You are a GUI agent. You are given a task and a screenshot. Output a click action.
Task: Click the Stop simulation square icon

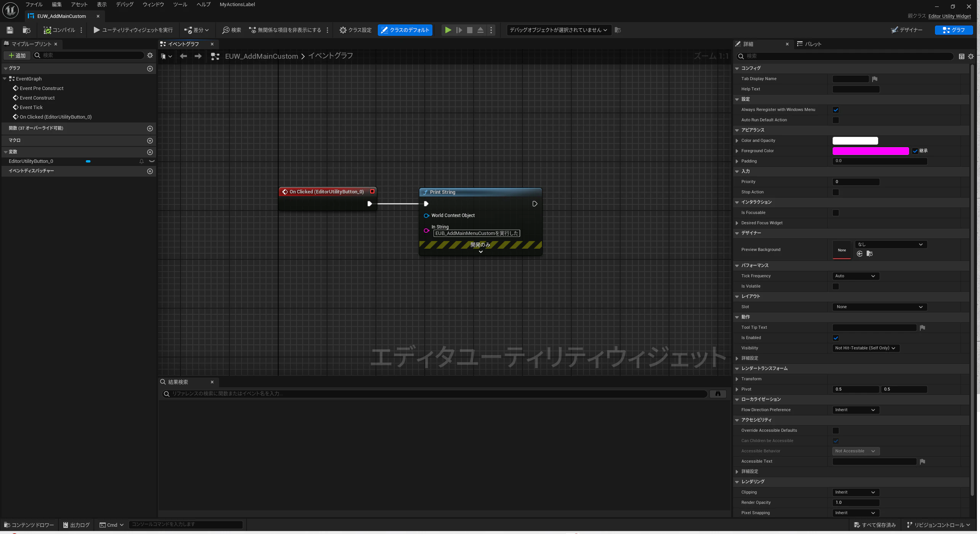click(x=470, y=30)
